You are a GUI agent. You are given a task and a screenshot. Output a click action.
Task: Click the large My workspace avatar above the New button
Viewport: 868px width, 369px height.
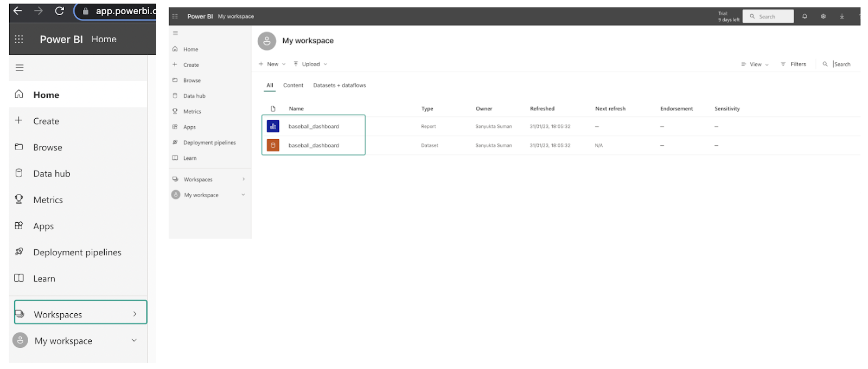pyautogui.click(x=266, y=41)
